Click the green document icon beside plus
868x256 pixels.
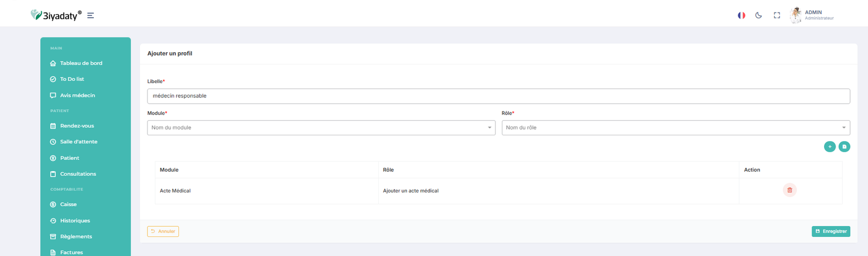pos(844,146)
